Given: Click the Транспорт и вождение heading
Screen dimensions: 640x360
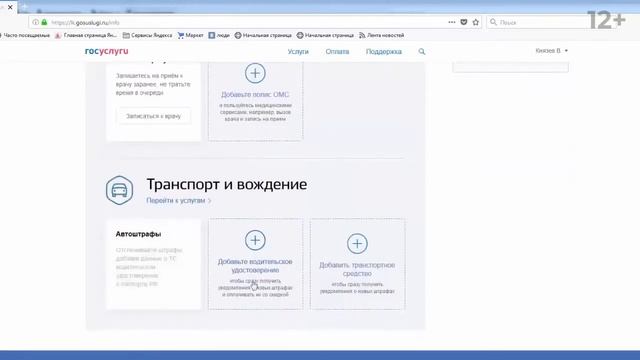Looking at the screenshot, I should tap(227, 184).
